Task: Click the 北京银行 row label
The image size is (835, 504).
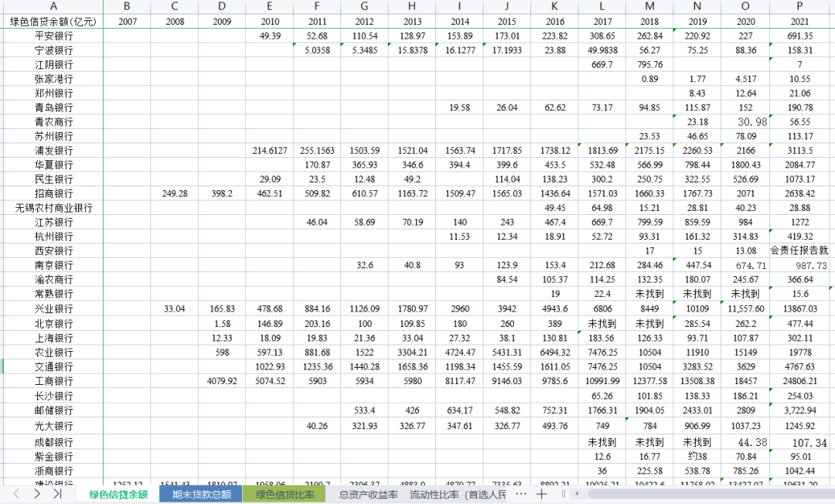Action: (x=53, y=324)
